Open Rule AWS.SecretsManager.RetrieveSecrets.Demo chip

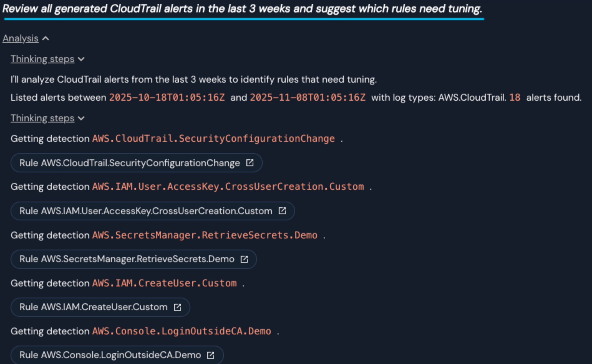tap(127, 259)
